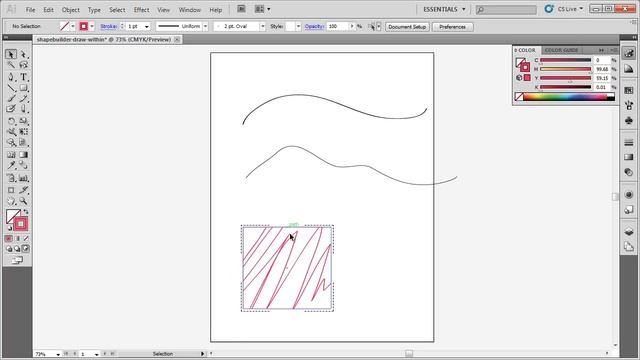Viewport: 640px width, 360px height.
Task: Open Layers panel from right dock
Action: tap(629, 231)
